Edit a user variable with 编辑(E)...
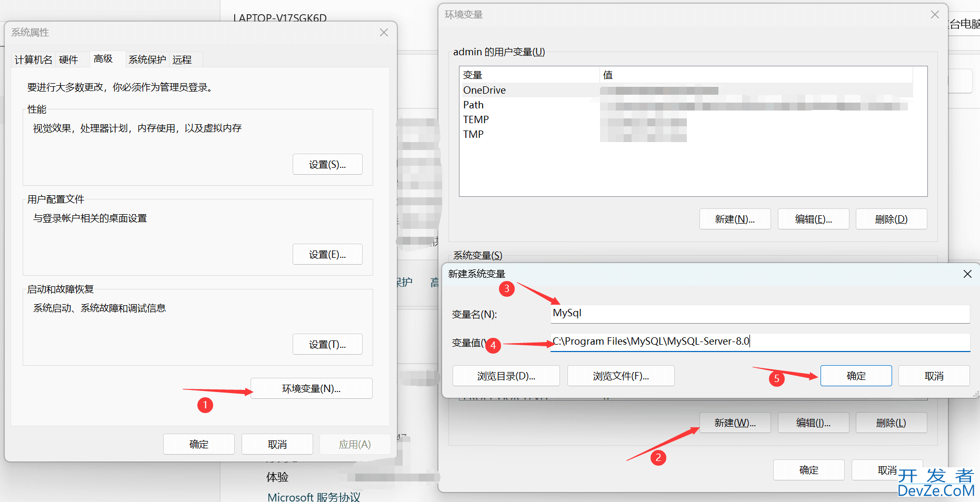Viewport: 980px width, 502px height. 814,219
